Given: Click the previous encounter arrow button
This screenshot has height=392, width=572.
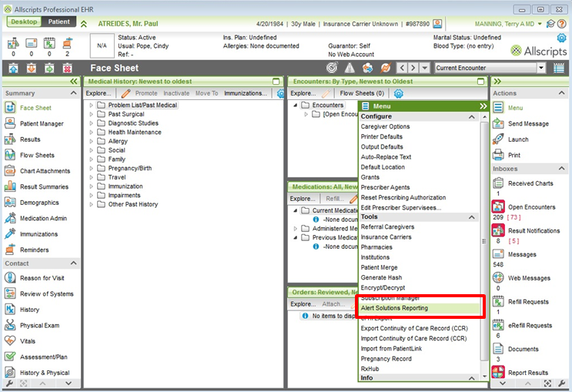Looking at the screenshot, I should point(402,68).
